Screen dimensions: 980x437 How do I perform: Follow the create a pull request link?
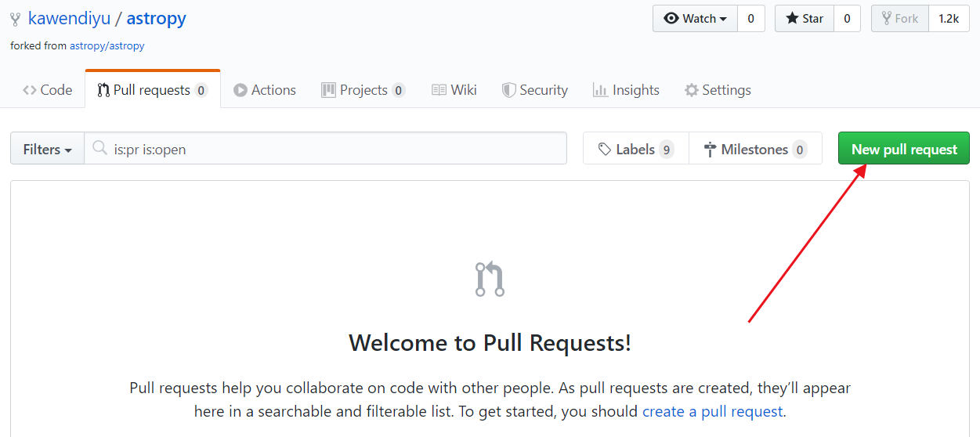(712, 411)
